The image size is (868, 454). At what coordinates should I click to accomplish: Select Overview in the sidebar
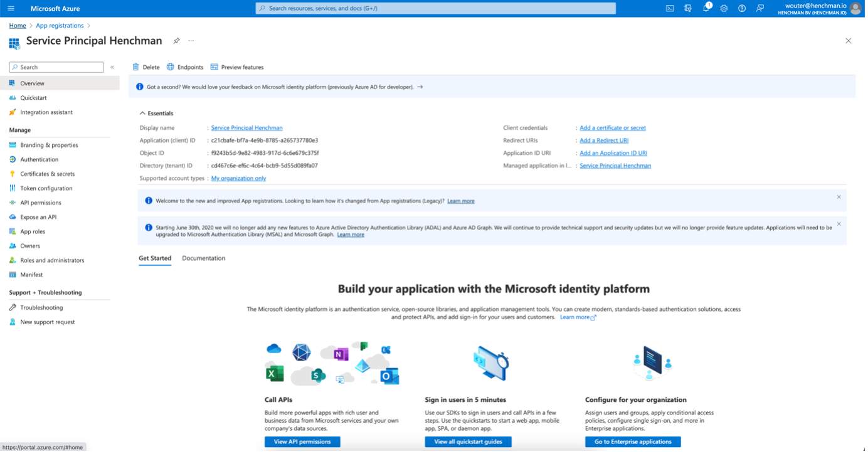click(60, 83)
